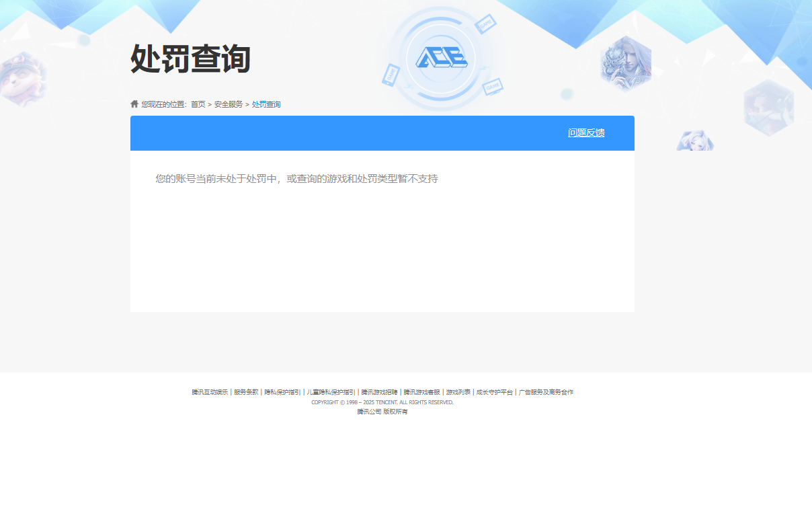
Task: Open 安全服务 in the breadcrumb trail
Action: click(x=227, y=104)
